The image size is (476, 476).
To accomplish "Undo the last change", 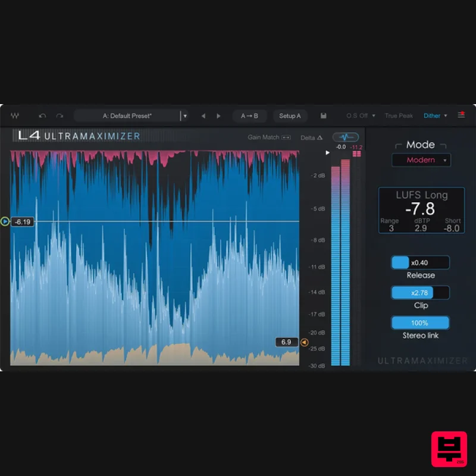I will (x=42, y=116).
